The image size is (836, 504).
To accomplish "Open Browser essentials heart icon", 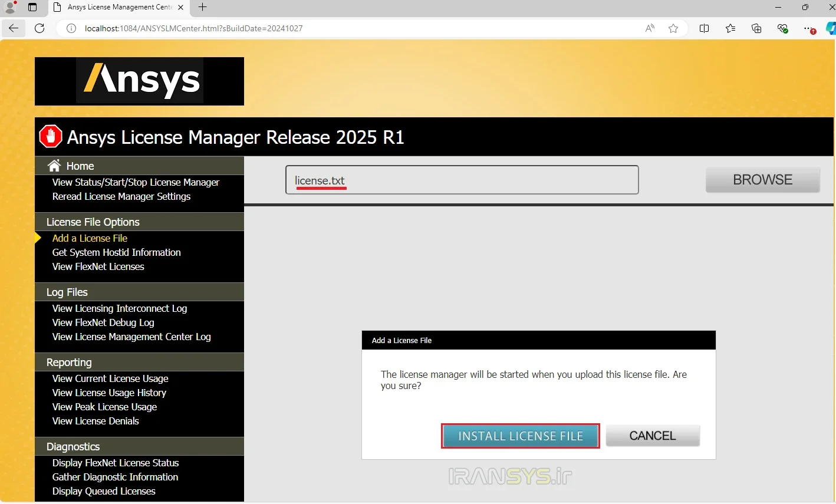I will click(x=782, y=28).
